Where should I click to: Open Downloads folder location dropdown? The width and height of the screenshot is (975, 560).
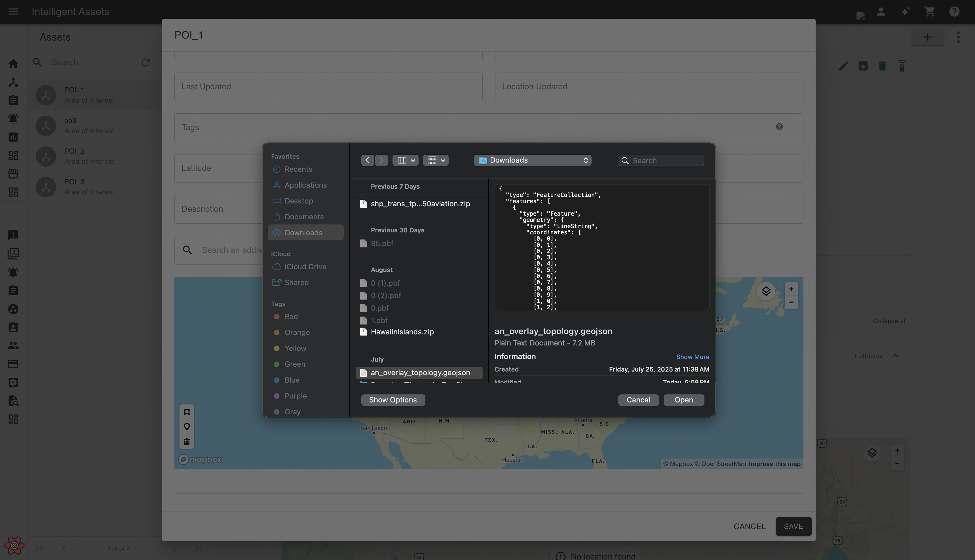point(533,160)
